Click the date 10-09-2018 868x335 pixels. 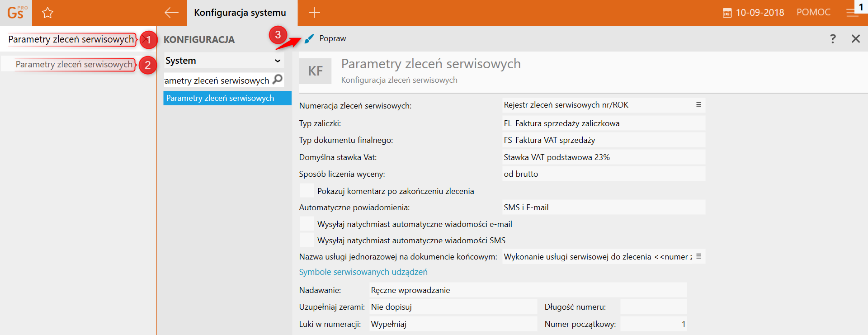(x=760, y=13)
